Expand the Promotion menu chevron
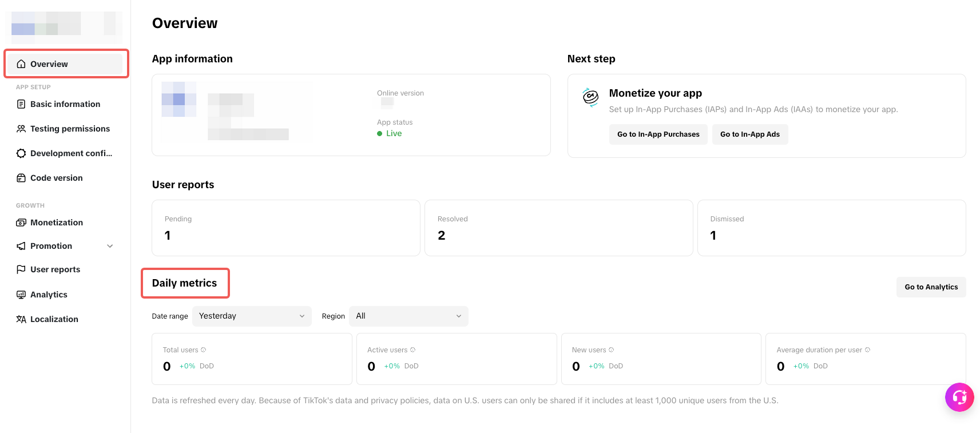The image size is (980, 433). [x=110, y=246]
